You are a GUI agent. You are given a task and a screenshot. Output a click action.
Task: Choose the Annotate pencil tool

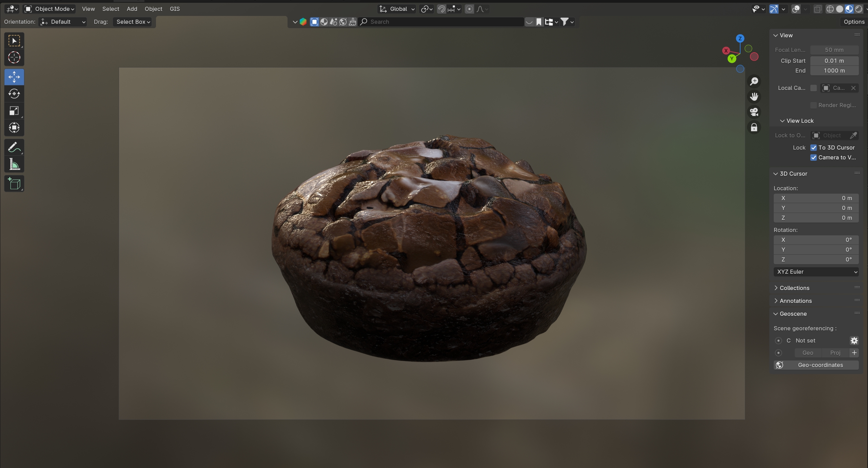tap(14, 147)
